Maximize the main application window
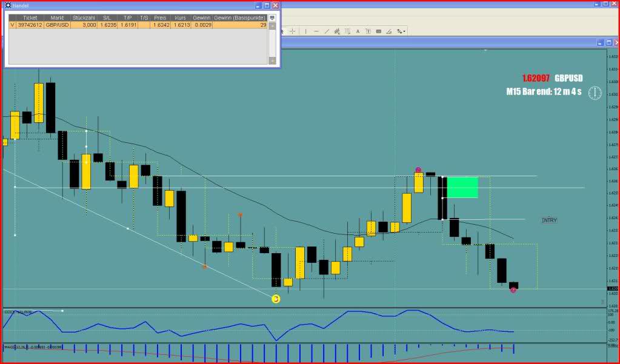620x364 pixels. pyautogui.click(x=606, y=4)
